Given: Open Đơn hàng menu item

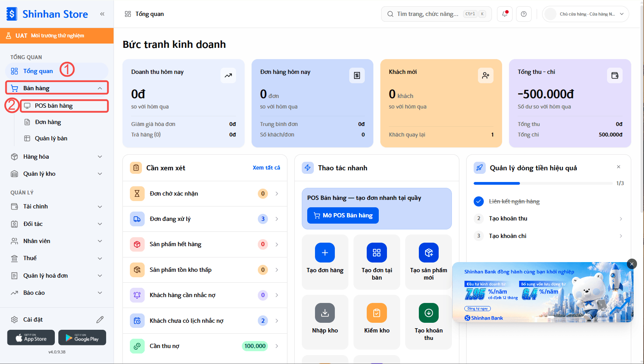Looking at the screenshot, I should click(65, 122).
